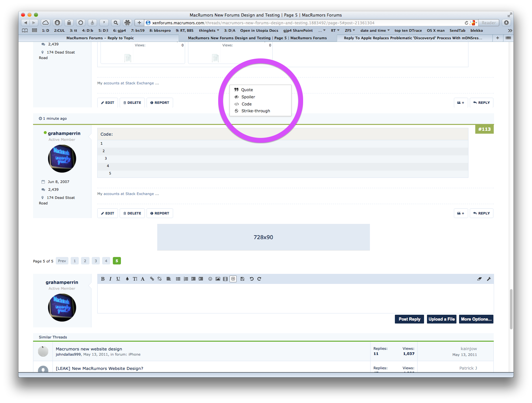The width and height of the screenshot is (532, 403).
Task: Remove link using the broken-chain icon
Action: coord(160,279)
